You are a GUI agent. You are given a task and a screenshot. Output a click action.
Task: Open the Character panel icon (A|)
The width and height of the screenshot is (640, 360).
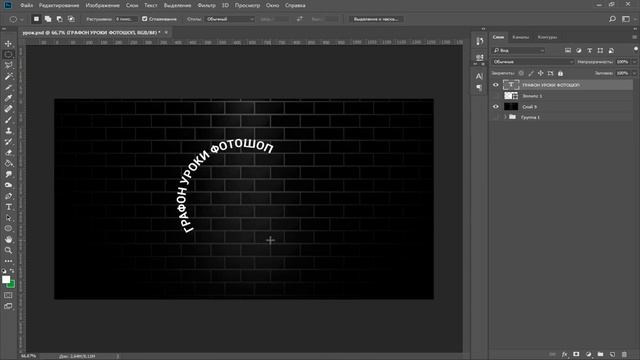click(x=480, y=76)
